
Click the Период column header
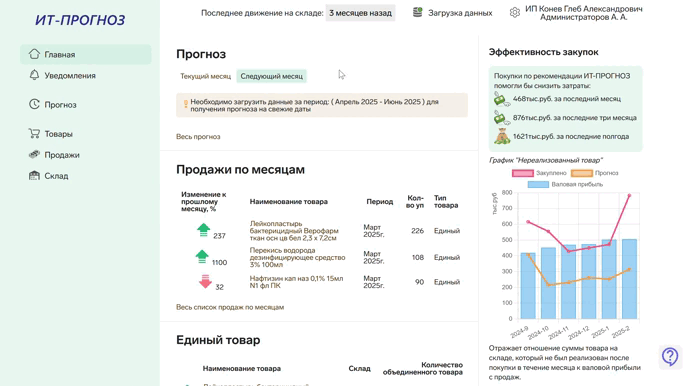[380, 202]
